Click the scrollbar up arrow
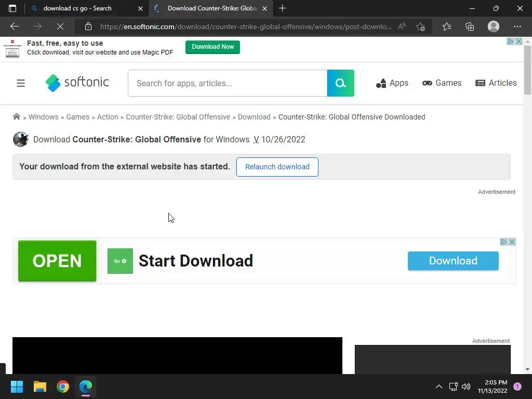 pyautogui.click(x=527, y=42)
